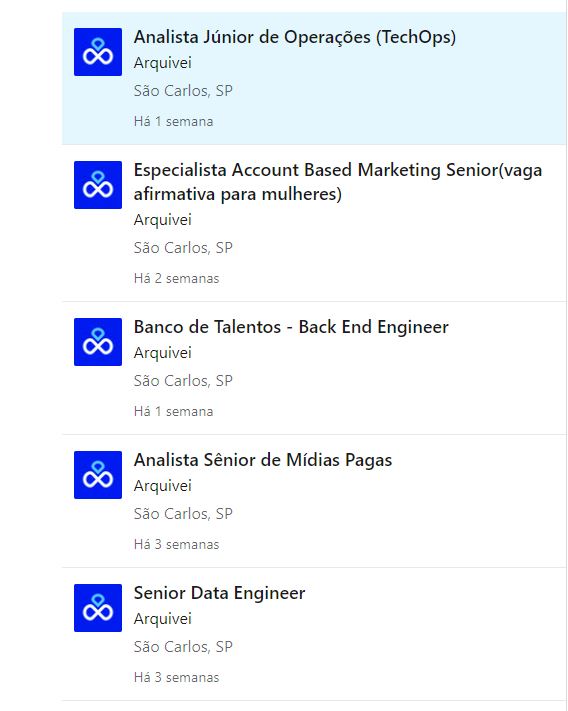Click Arquivei company name under Back End Engineer

pyautogui.click(x=163, y=352)
